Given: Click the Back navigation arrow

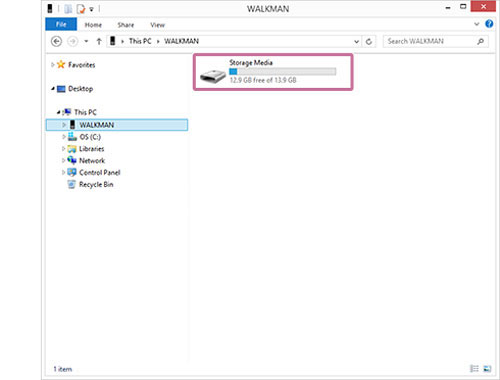Looking at the screenshot, I should point(56,41).
